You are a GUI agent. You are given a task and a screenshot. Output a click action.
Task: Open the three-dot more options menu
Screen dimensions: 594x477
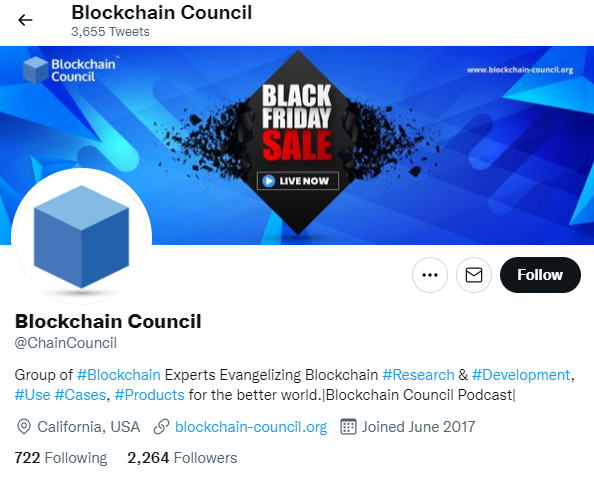pyautogui.click(x=430, y=275)
